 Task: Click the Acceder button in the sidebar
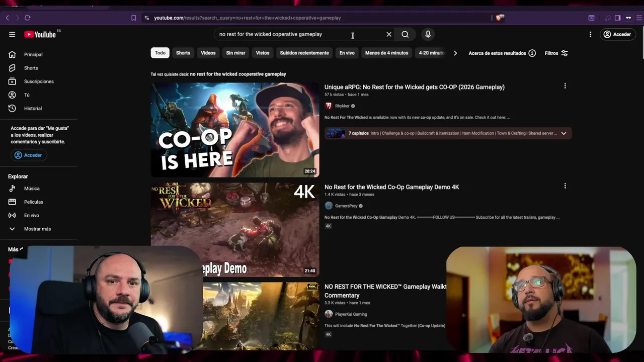tap(29, 155)
